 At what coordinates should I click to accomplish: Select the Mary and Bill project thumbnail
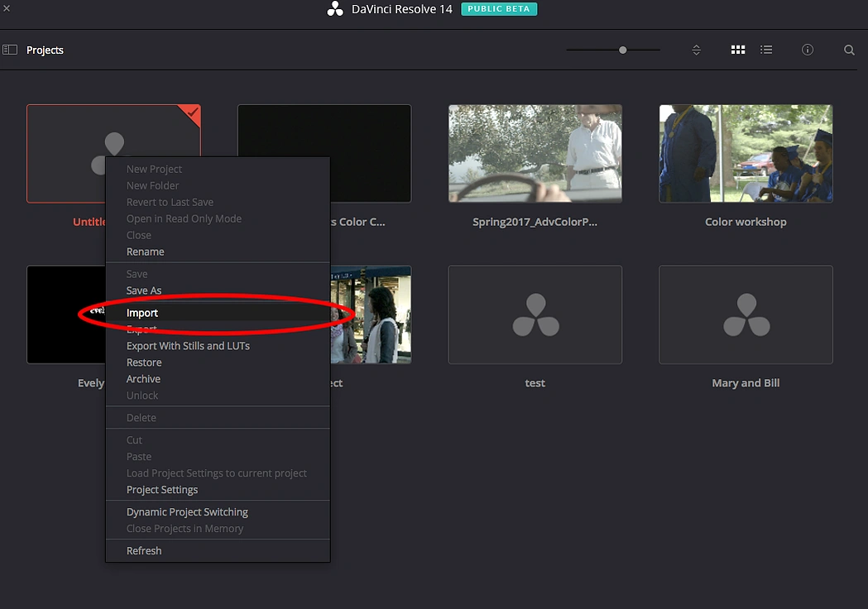coord(746,314)
